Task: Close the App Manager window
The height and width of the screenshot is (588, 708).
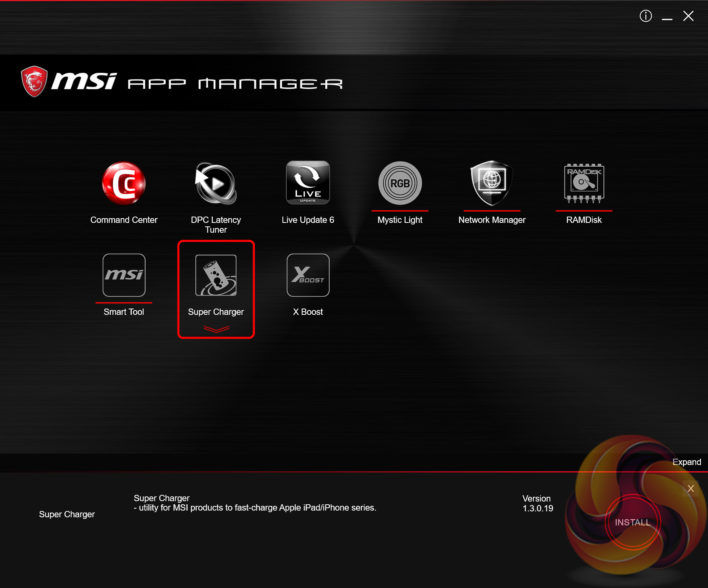Action: pyautogui.click(x=688, y=16)
